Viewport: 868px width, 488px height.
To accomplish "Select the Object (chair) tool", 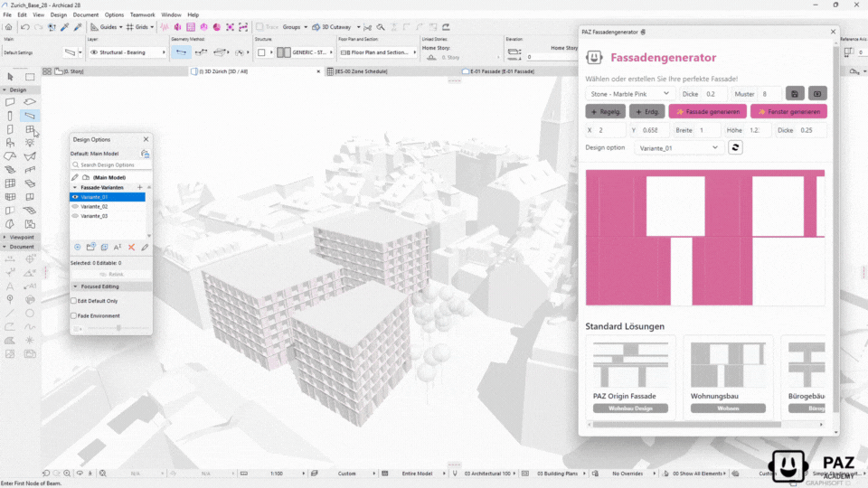I will click(x=10, y=143).
